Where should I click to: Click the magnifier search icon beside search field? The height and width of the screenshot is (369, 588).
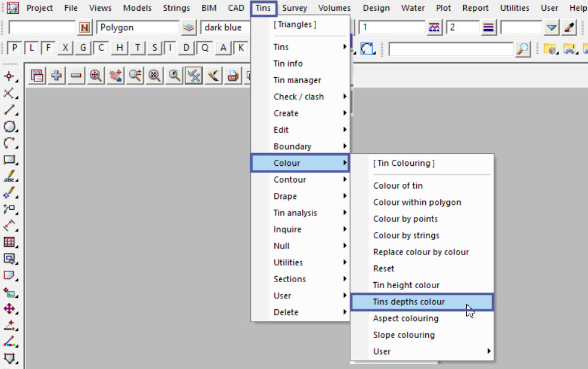523,49
